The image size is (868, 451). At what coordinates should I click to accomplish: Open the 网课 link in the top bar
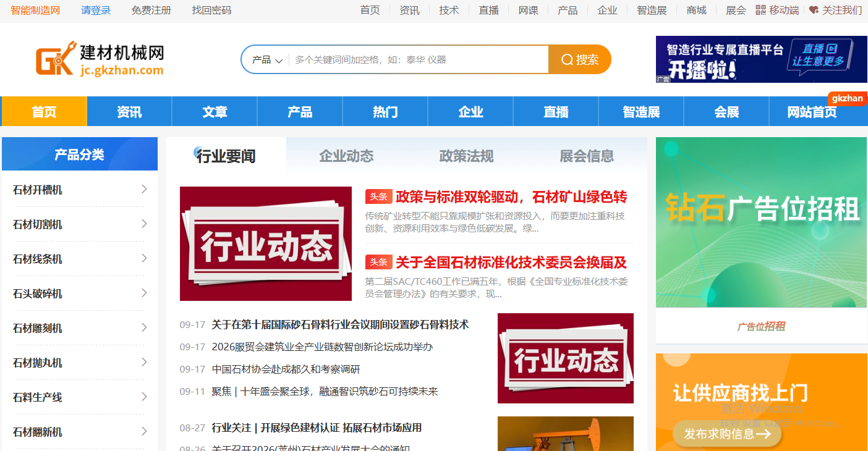point(528,10)
